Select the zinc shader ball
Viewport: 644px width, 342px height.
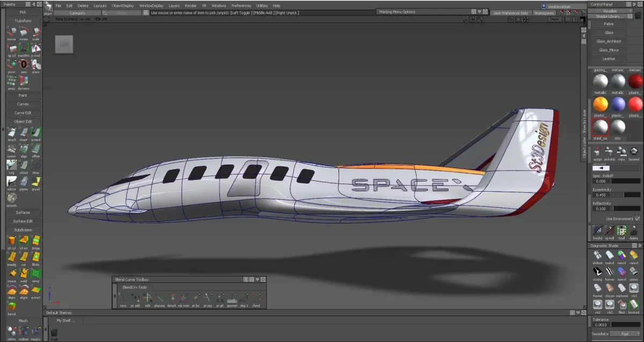tap(618, 127)
